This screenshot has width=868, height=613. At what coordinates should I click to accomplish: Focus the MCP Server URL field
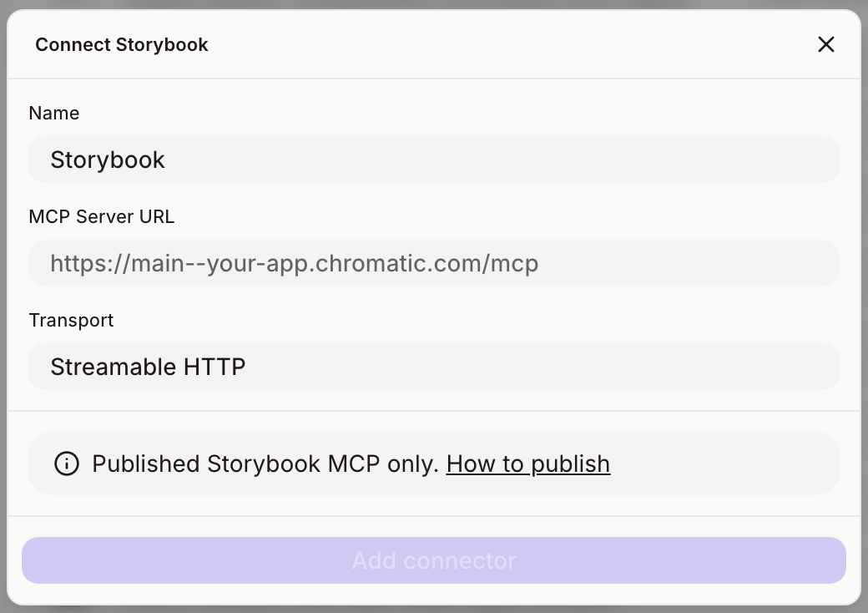point(434,263)
